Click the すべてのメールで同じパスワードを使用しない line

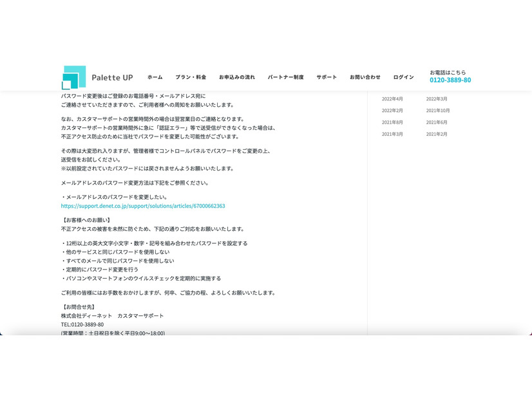pos(118,261)
